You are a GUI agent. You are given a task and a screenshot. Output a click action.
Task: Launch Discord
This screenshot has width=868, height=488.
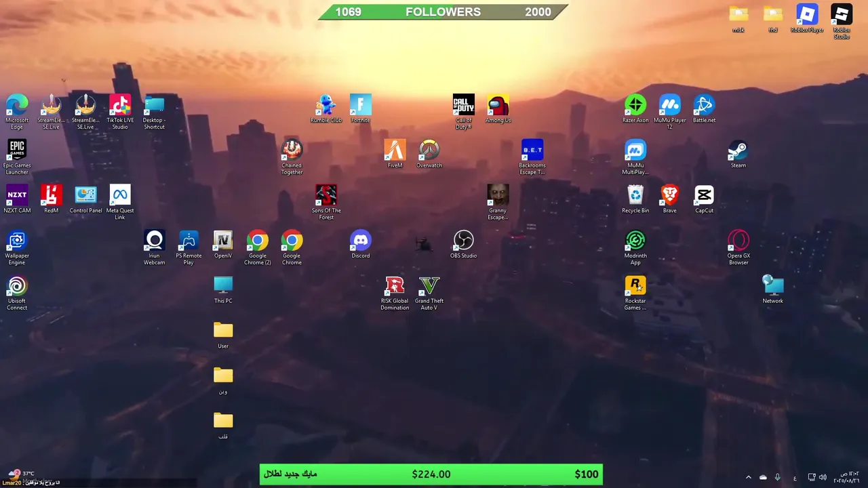pos(360,245)
